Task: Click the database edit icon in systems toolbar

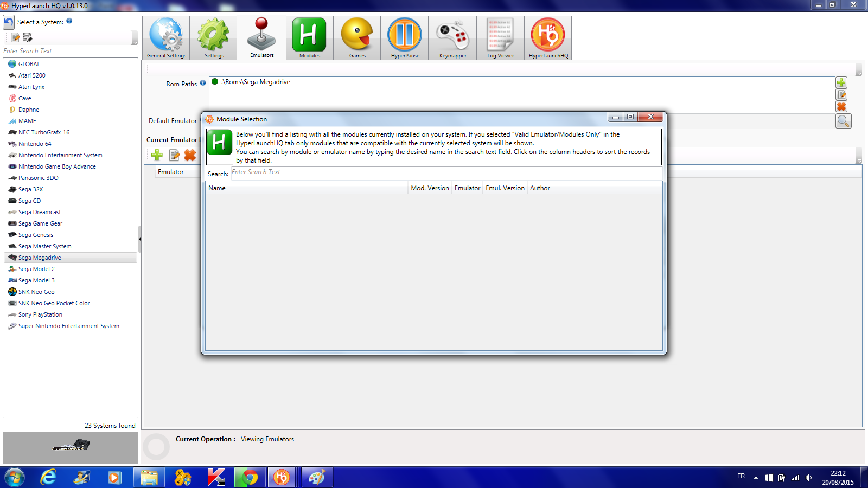Action: (28, 37)
